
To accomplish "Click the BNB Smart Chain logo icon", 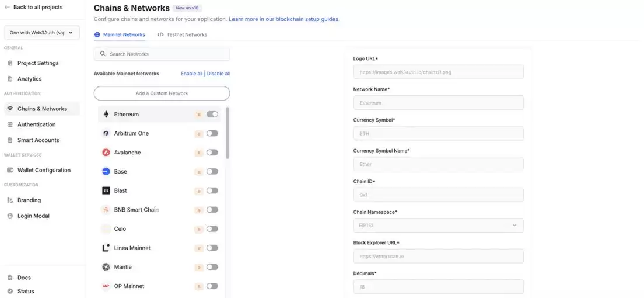I will tap(106, 210).
